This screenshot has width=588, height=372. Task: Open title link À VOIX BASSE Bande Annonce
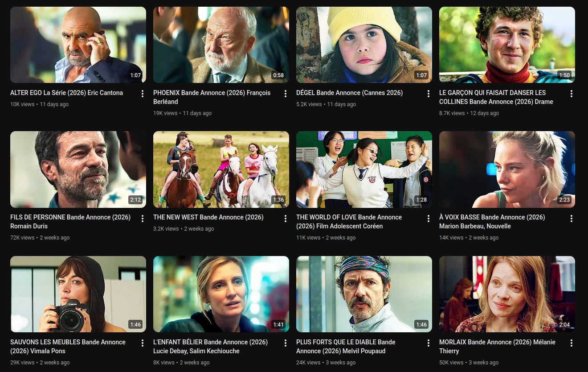click(492, 222)
